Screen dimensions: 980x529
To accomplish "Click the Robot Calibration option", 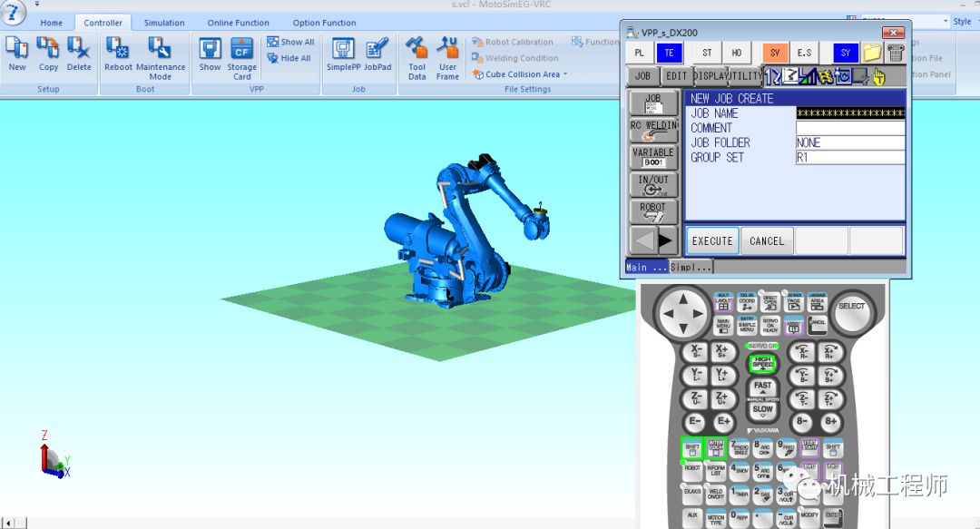I will coord(513,42).
